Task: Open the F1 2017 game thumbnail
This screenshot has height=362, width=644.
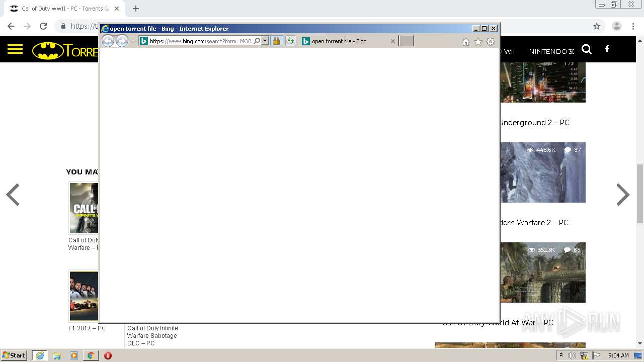Action: 84,296
